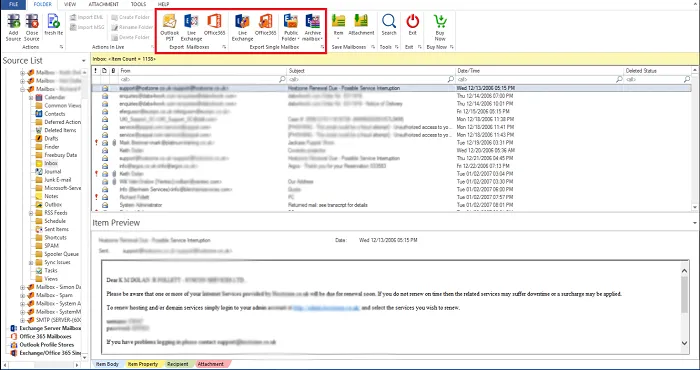Select the FOLDER ribbon tab
This screenshot has width=700, height=370.
coord(43,4)
